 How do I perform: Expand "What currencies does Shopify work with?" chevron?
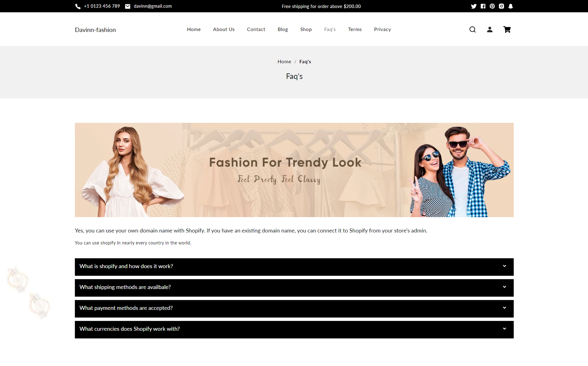pos(505,329)
